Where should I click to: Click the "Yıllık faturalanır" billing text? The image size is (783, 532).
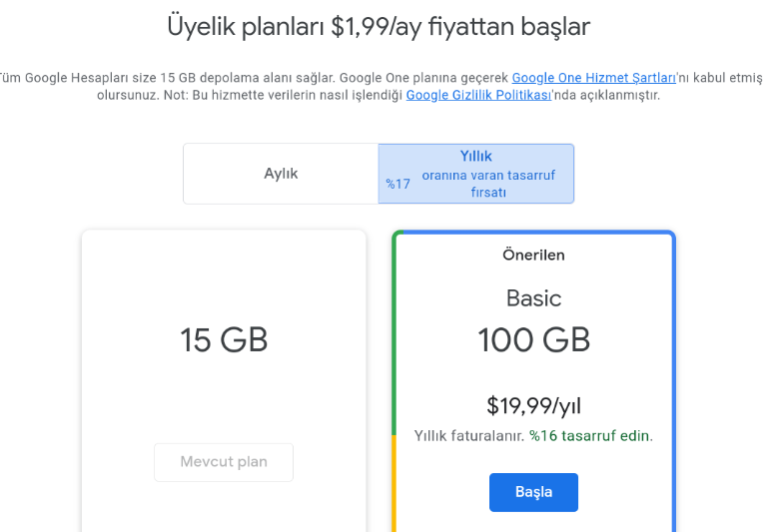(x=469, y=436)
